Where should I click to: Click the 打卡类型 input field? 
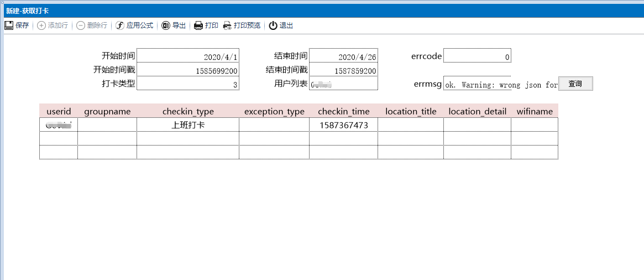(x=188, y=84)
